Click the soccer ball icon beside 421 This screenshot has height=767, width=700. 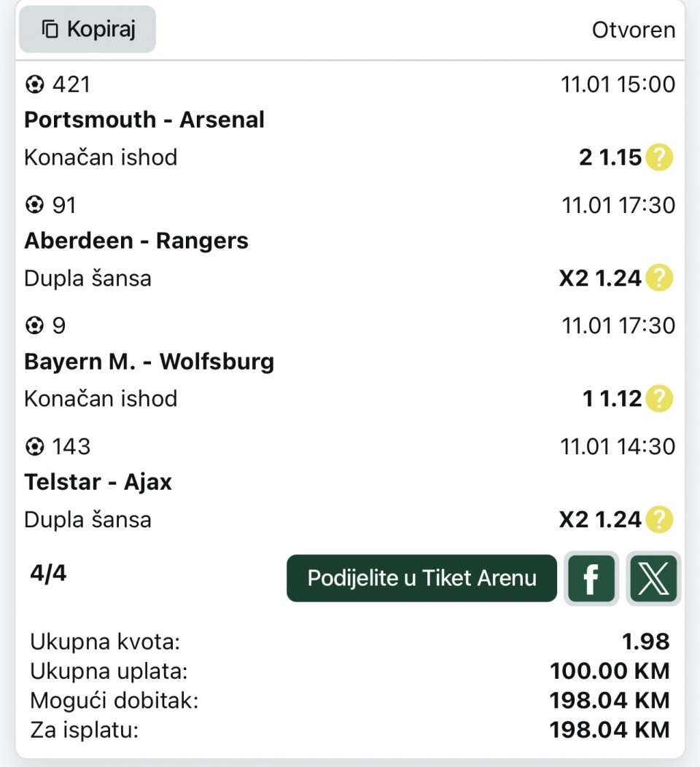tap(34, 85)
